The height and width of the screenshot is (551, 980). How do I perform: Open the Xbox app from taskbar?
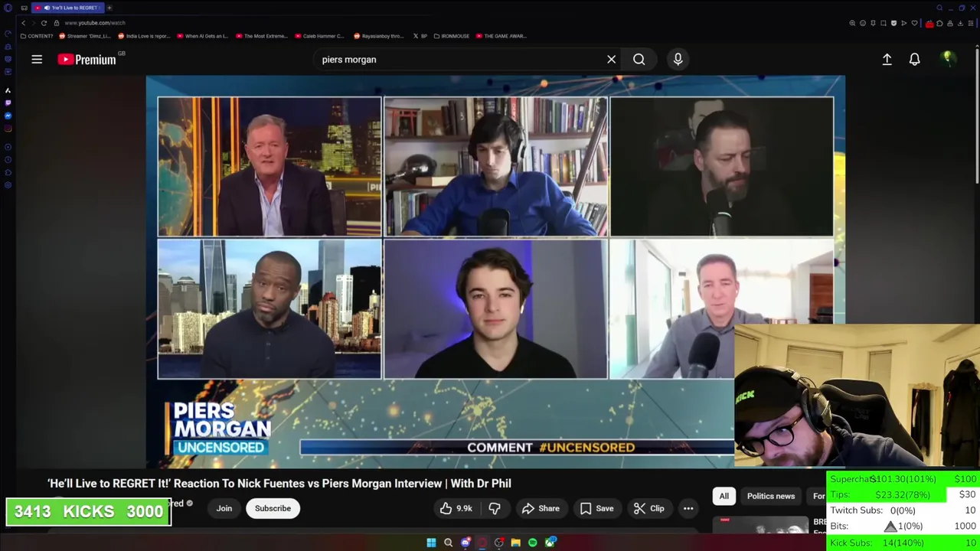click(550, 543)
